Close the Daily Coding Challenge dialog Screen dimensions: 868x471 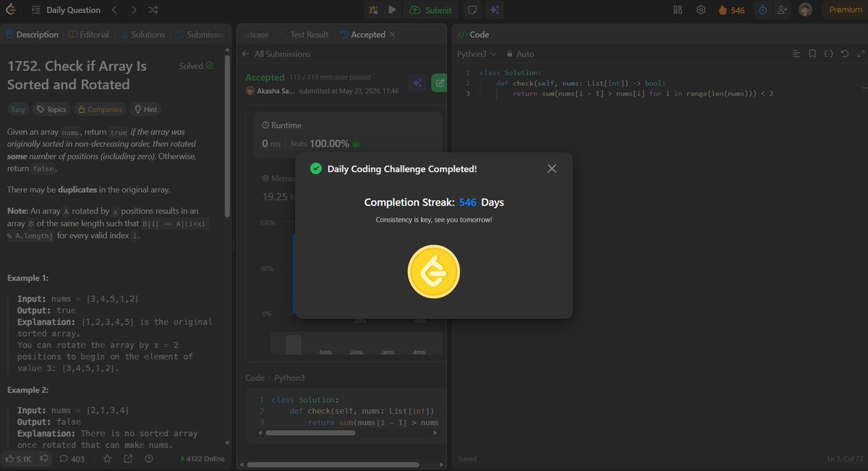pos(552,169)
